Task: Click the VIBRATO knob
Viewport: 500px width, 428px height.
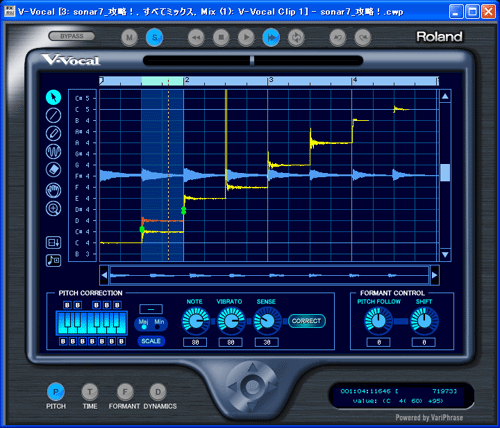Action: click(231, 321)
